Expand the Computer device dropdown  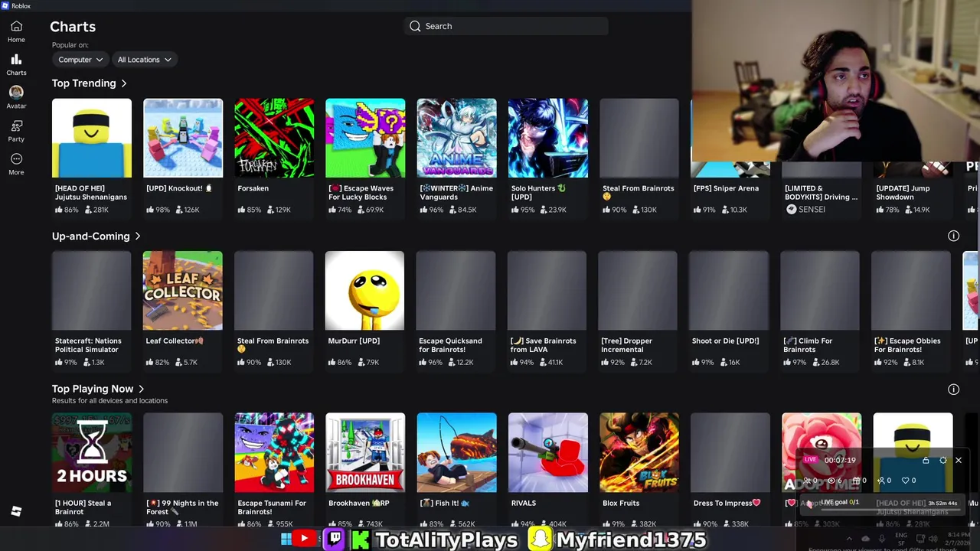[x=80, y=60]
